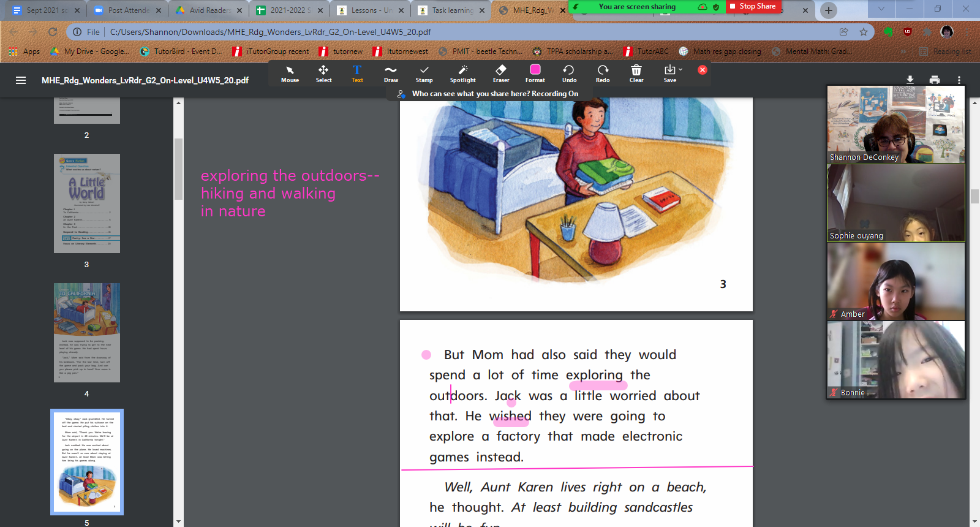Image resolution: width=980 pixels, height=527 pixels.
Task: Open TPPA scholarship bookmark
Action: click(x=573, y=51)
